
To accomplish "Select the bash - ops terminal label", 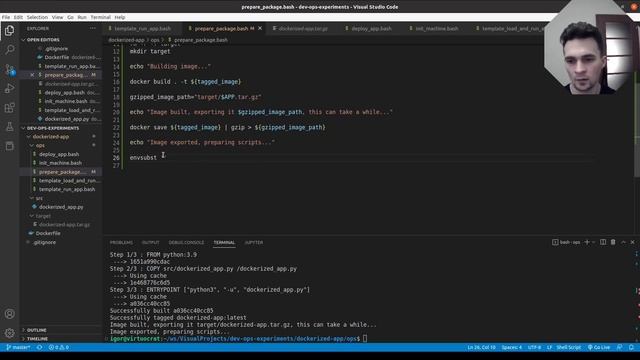I will coord(566,242).
